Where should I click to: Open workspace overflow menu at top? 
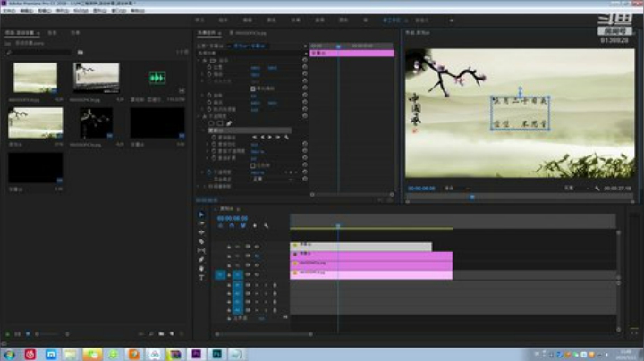tap(451, 20)
